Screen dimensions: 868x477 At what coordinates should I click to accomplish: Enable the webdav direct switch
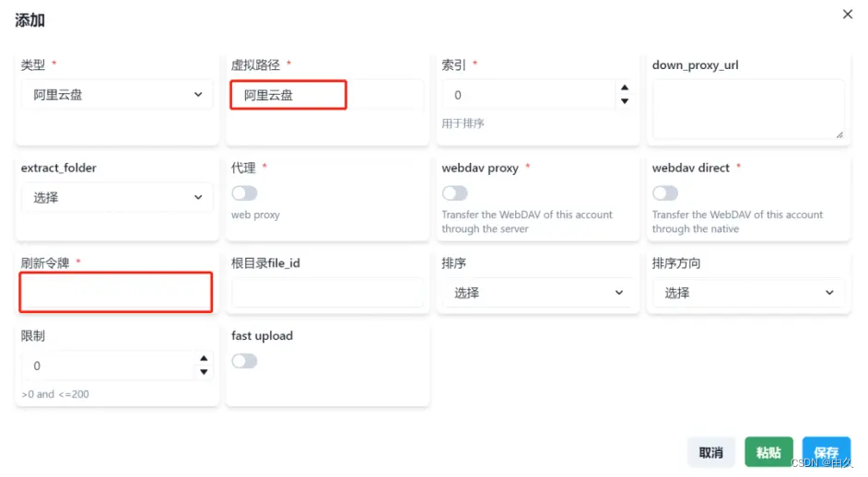click(x=664, y=193)
